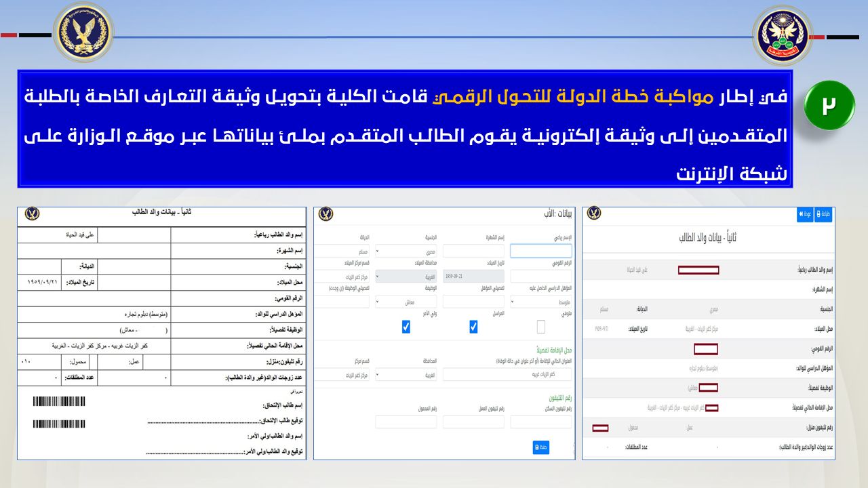Check the متوفي (deceased) checkbox
The width and height of the screenshot is (868, 488).
click(x=540, y=327)
